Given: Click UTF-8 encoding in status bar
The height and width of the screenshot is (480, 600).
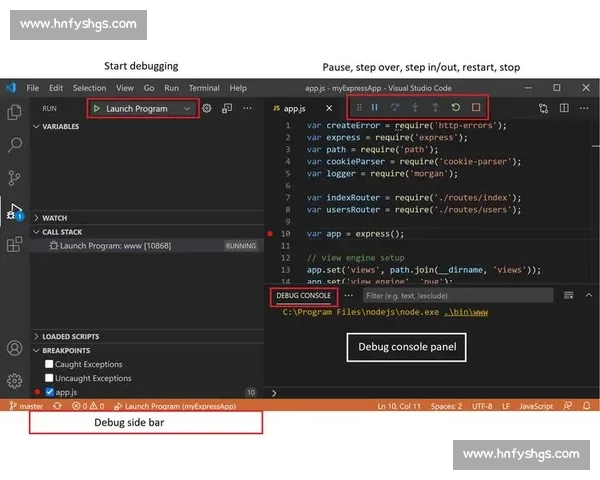Looking at the screenshot, I should point(482,406).
